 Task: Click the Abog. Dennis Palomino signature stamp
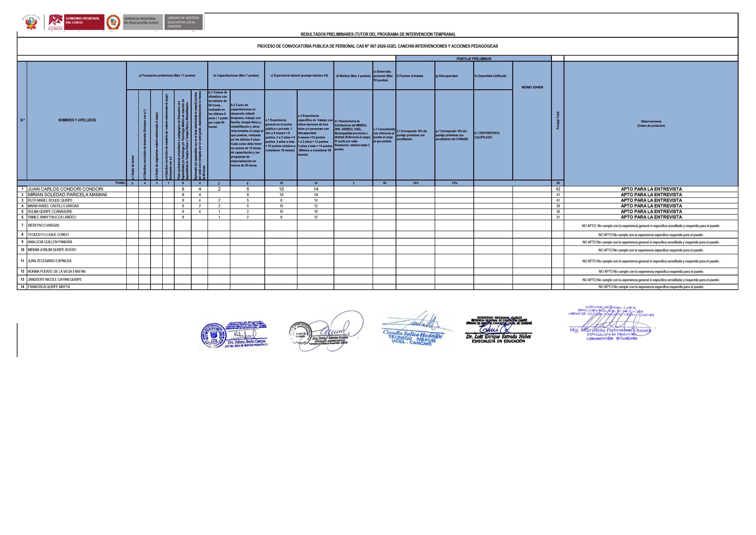pyautogui.click(x=326, y=331)
